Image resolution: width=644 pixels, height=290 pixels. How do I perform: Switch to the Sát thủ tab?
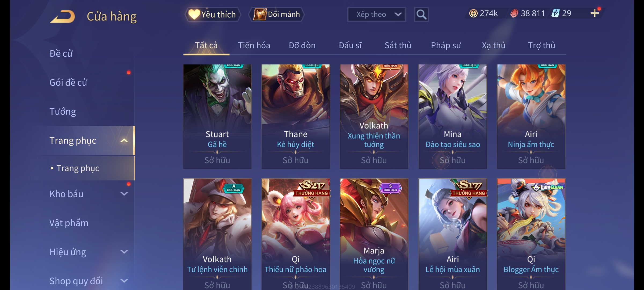point(398,45)
